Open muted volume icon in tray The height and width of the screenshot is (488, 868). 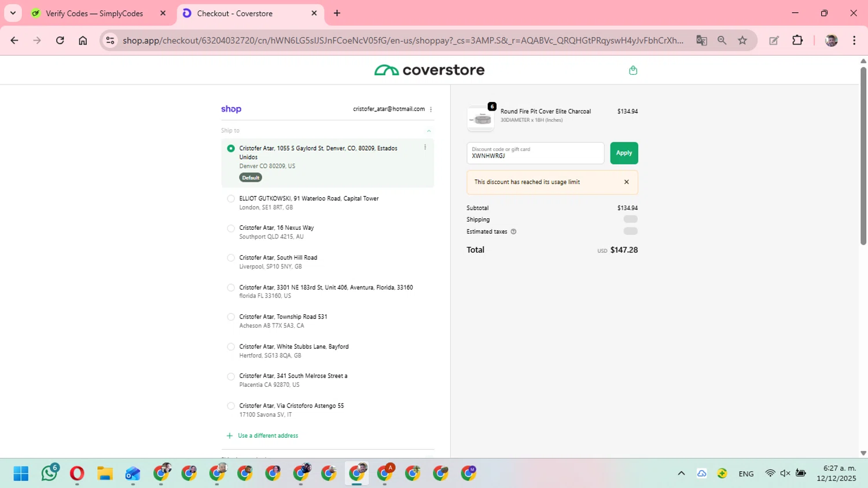click(785, 474)
